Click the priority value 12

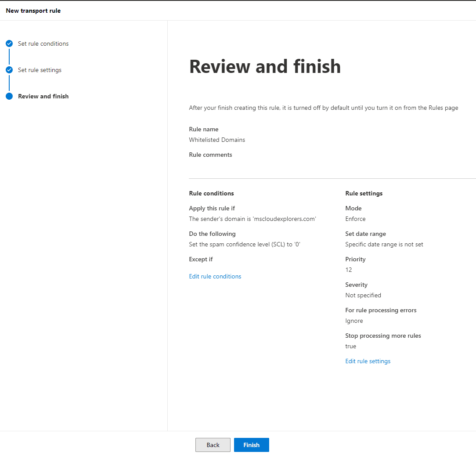point(349,270)
